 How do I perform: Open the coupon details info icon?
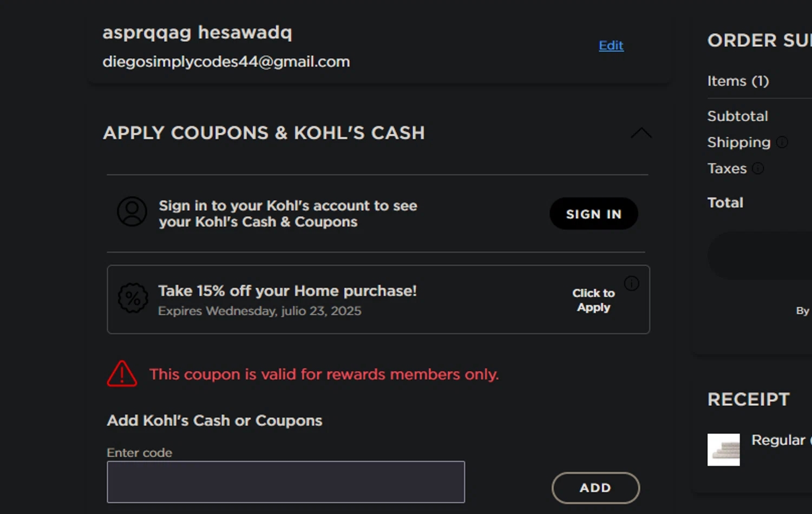tap(631, 284)
